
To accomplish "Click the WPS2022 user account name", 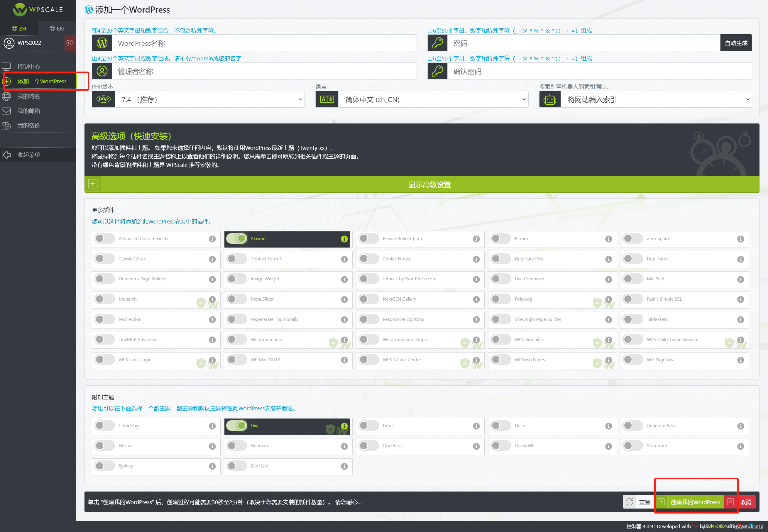I will 29,43.
